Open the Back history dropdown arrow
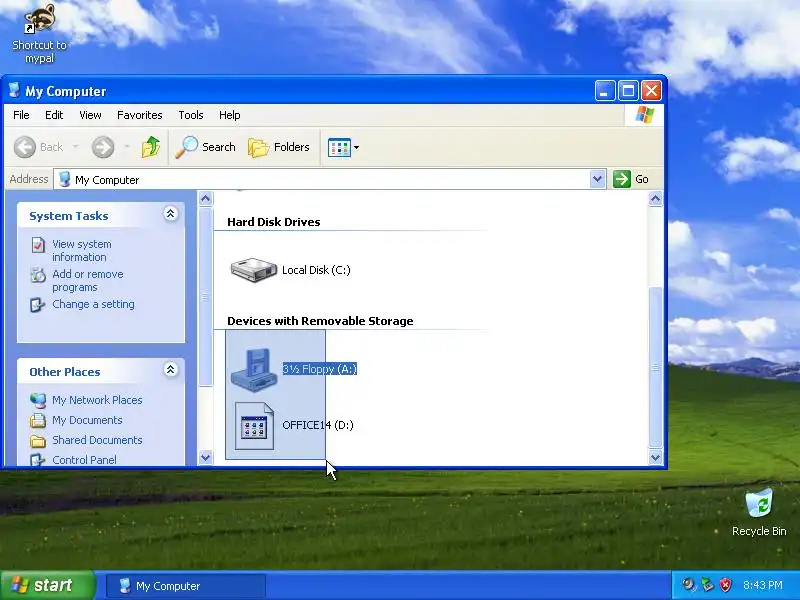Image resolution: width=800 pixels, height=600 pixels. point(76,147)
